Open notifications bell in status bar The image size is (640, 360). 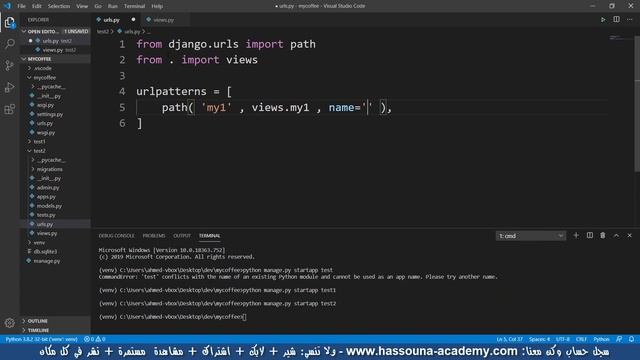pyautogui.click(x=631, y=339)
